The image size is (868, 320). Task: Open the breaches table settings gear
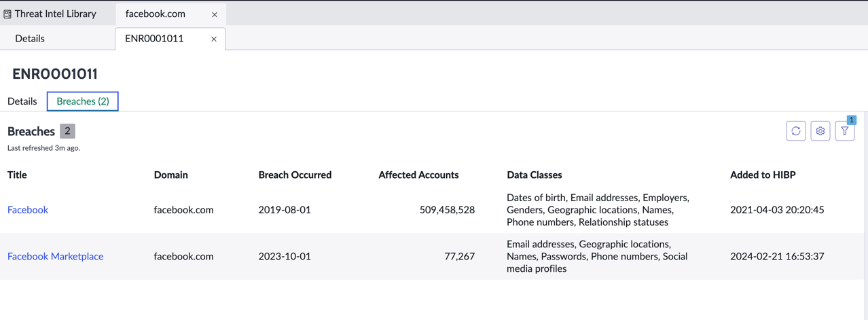(x=820, y=131)
